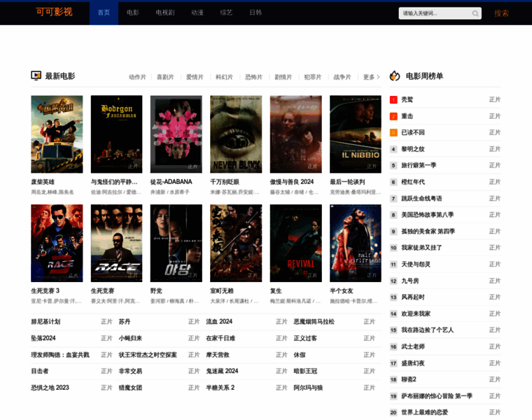532x420 pixels.
Task: Filter by 喜剧片 genre
Action: coord(165,77)
